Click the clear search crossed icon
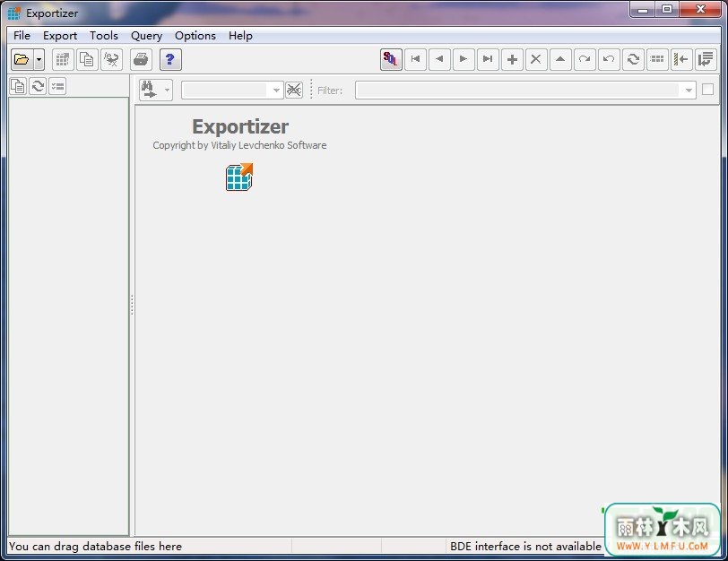 click(294, 90)
